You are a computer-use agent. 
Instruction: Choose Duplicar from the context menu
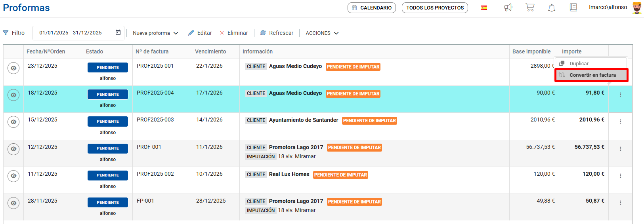(579, 63)
